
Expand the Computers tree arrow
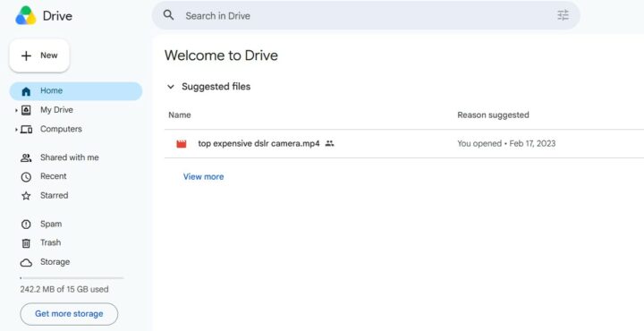(x=16, y=130)
